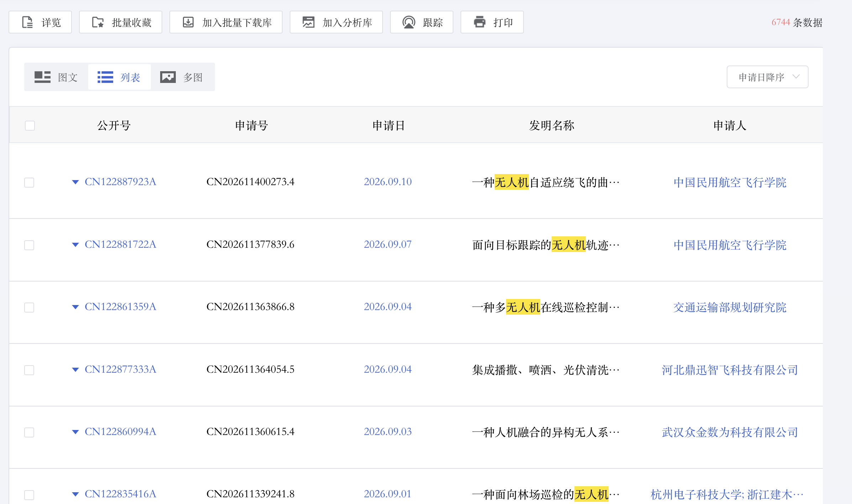Screen dimensions: 852x504
Task: Open the 申请日降序 sort dropdown
Action: point(767,77)
